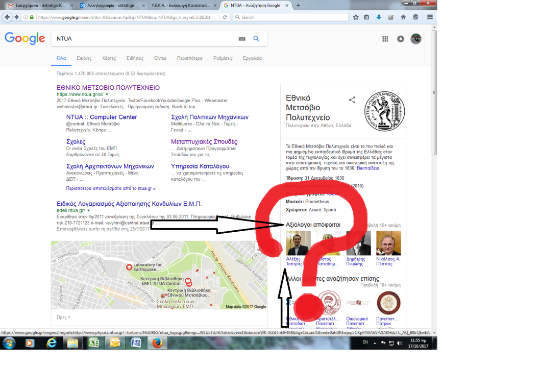
Task: Open Ρυθμίσεις search settings
Action: (x=223, y=58)
